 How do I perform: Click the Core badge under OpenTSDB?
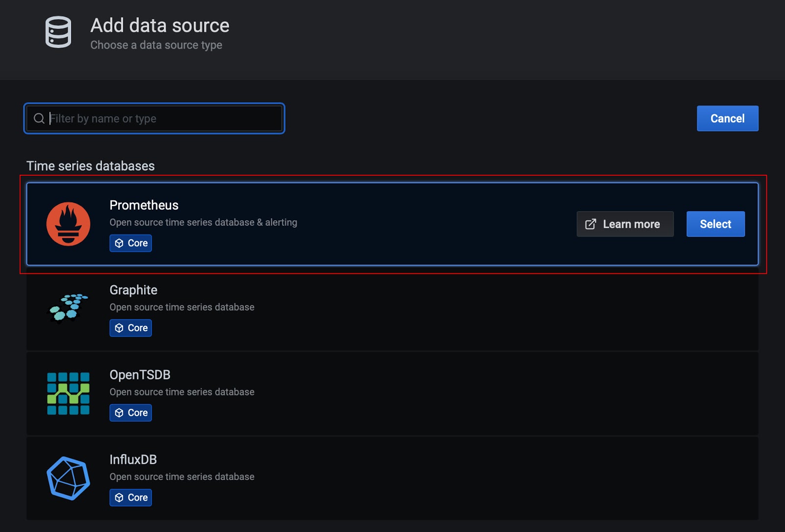[x=131, y=413]
